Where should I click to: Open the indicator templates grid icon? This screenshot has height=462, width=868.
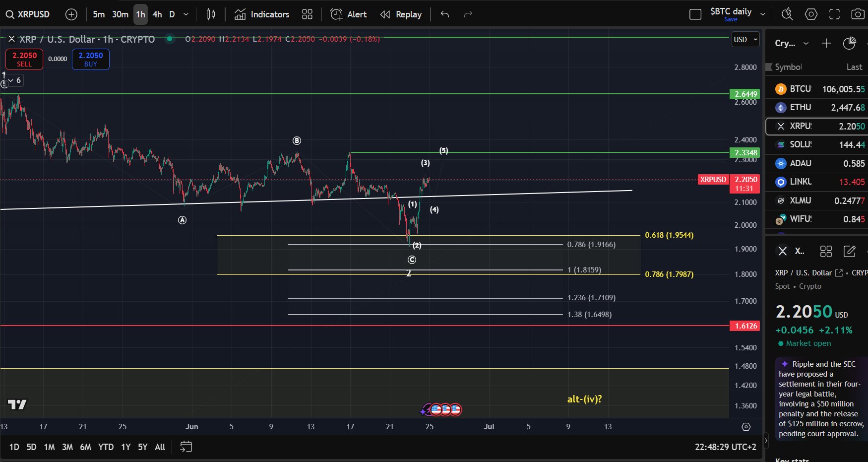click(307, 14)
